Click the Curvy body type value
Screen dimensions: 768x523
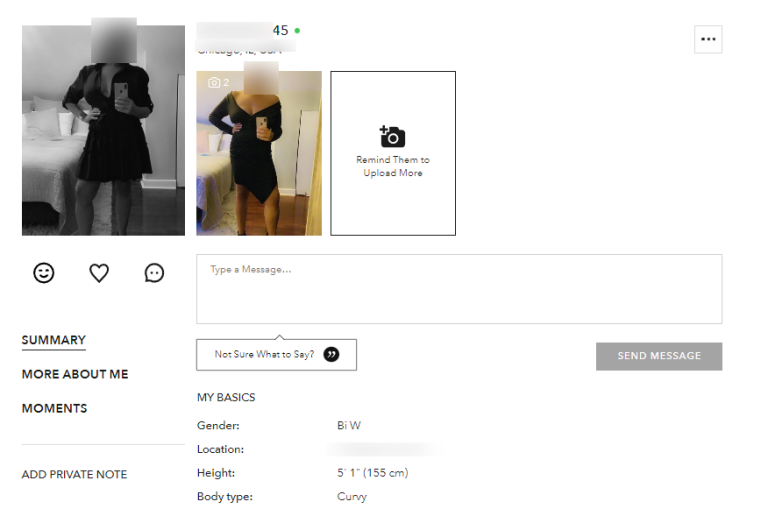click(352, 497)
